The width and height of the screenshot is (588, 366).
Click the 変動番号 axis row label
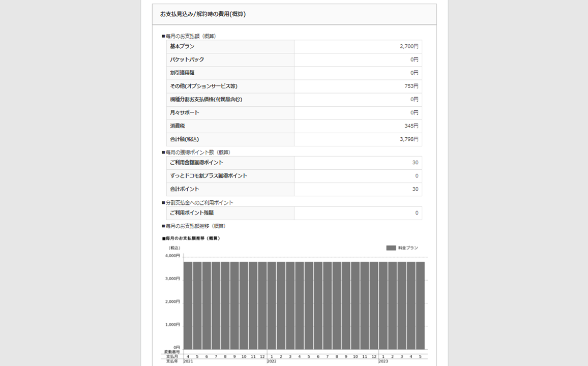[x=172, y=352]
